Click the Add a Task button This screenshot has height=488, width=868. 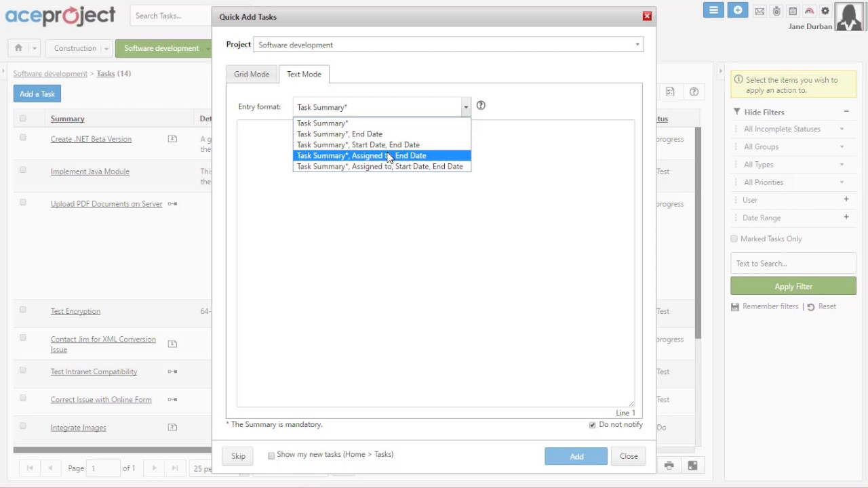[x=37, y=94]
